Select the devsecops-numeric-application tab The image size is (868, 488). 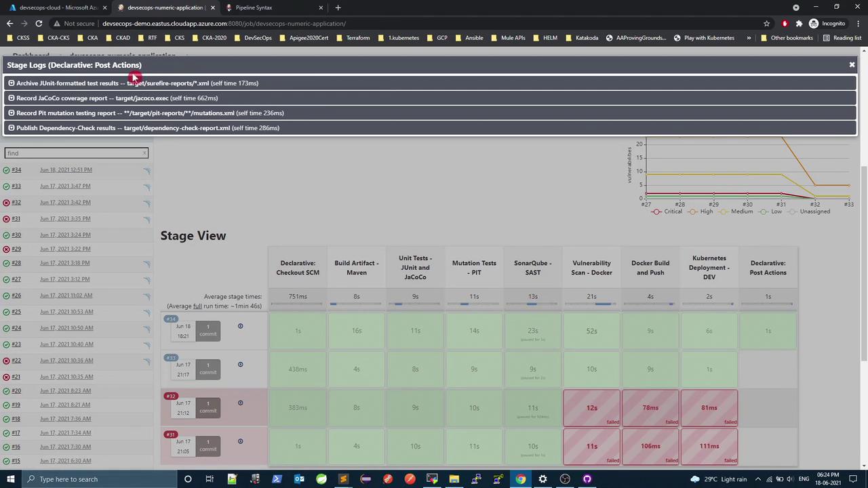[166, 7]
